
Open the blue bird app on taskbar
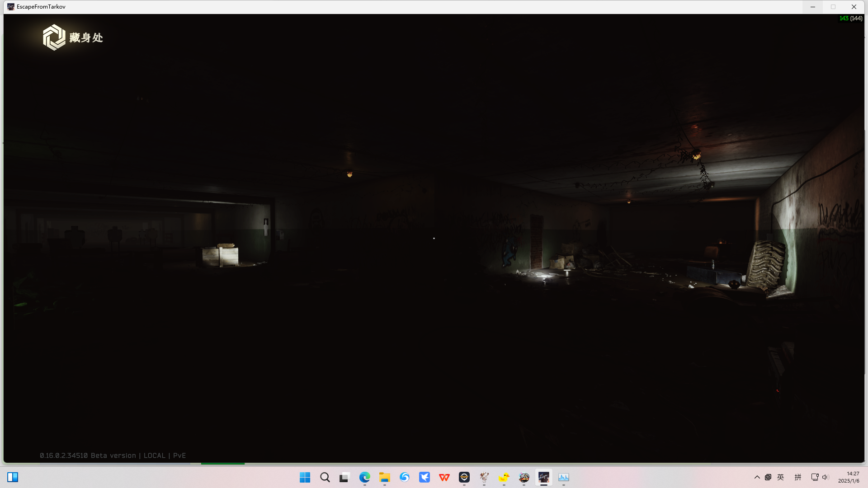point(425,477)
